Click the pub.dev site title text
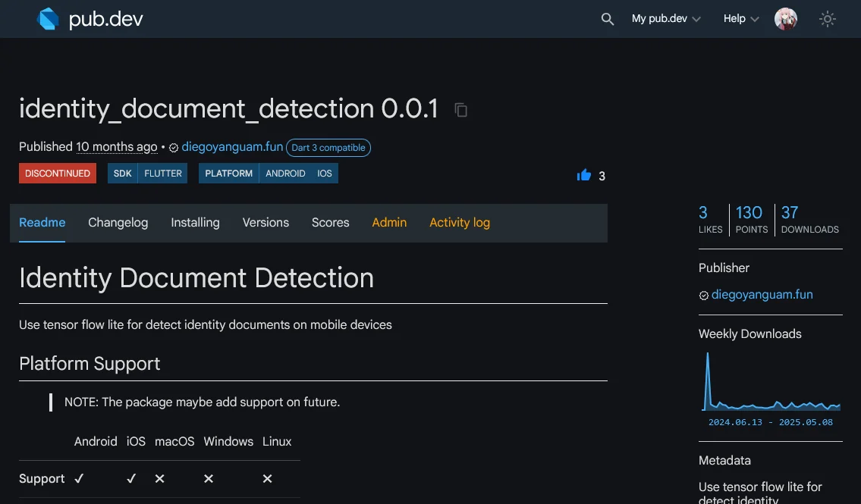The width and height of the screenshot is (861, 504). 106,19
